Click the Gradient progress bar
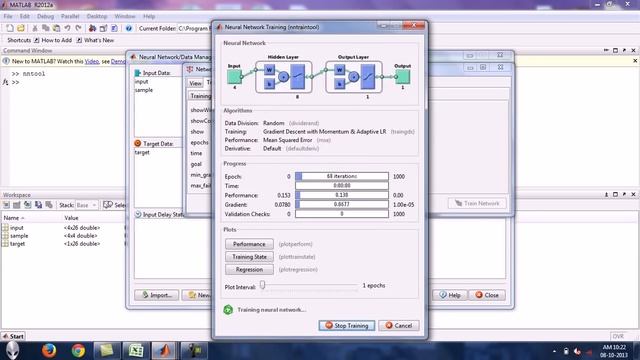The image size is (640, 360). [x=342, y=204]
